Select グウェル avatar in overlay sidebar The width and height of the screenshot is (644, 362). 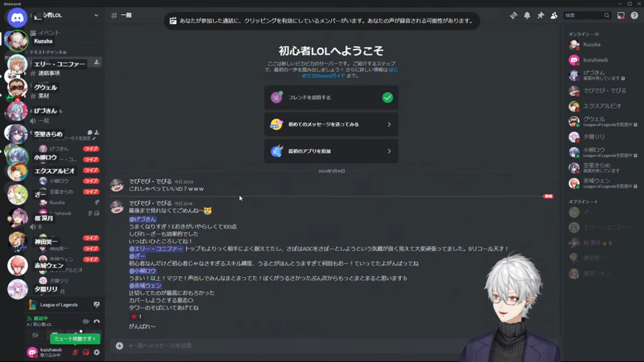[17, 87]
